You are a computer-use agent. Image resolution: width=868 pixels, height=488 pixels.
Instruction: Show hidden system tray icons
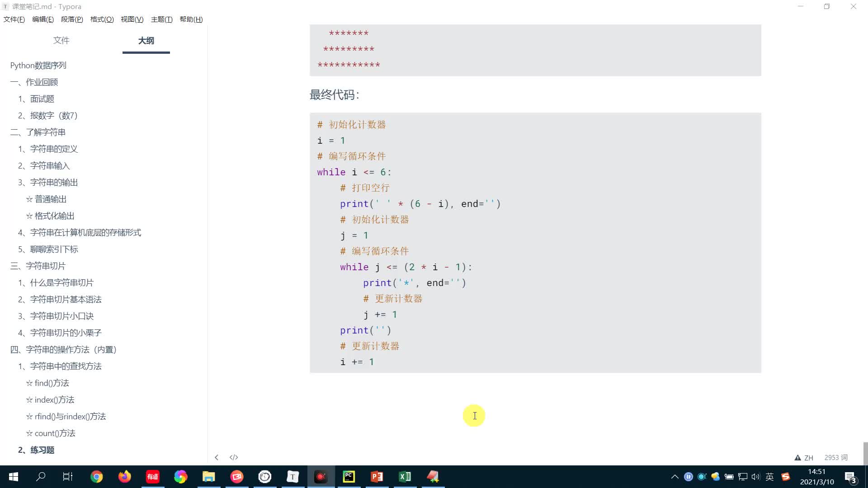click(675, 477)
